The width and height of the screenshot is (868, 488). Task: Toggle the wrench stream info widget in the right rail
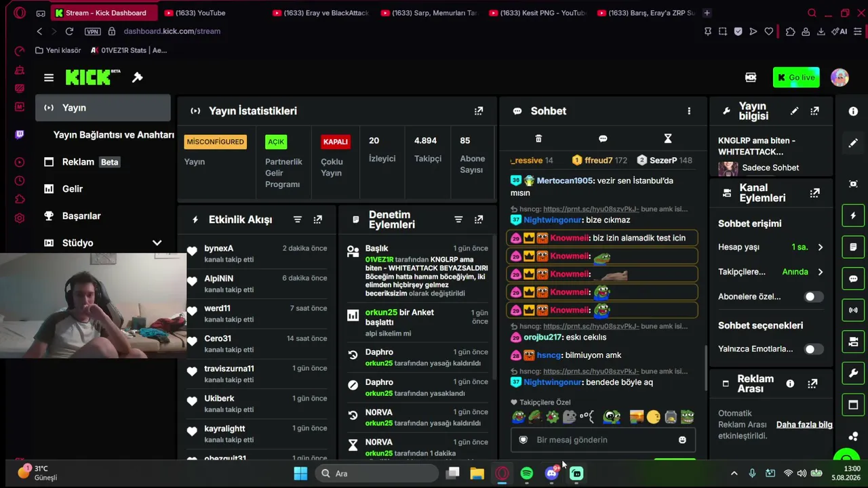[x=853, y=373]
